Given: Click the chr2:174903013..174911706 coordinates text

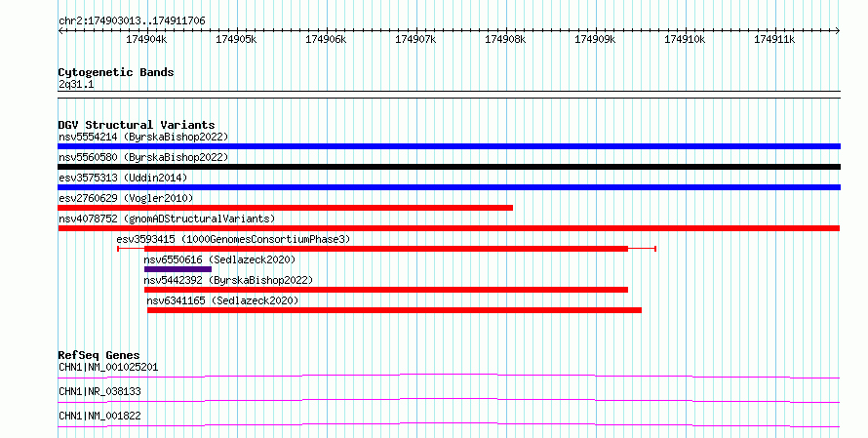Looking at the screenshot, I should [x=132, y=21].
